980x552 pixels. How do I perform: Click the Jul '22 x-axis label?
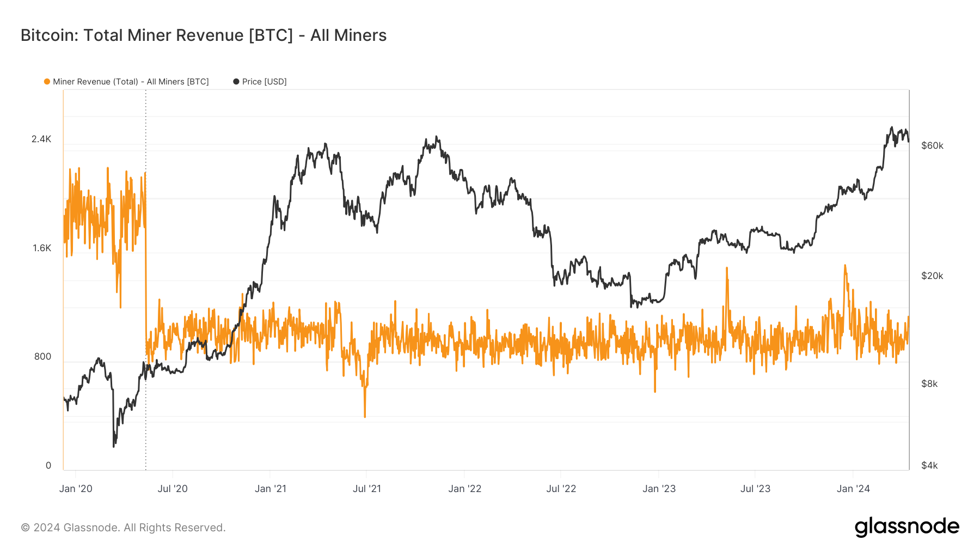pyautogui.click(x=561, y=489)
